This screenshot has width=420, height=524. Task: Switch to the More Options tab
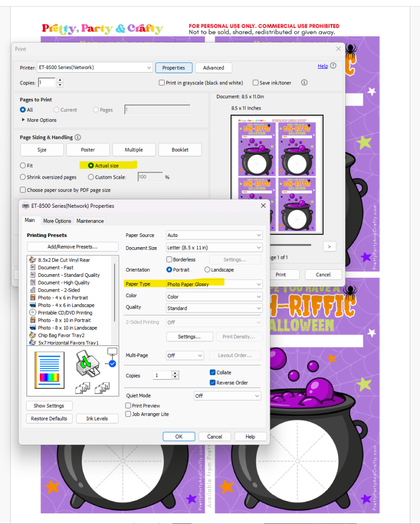[x=57, y=221]
